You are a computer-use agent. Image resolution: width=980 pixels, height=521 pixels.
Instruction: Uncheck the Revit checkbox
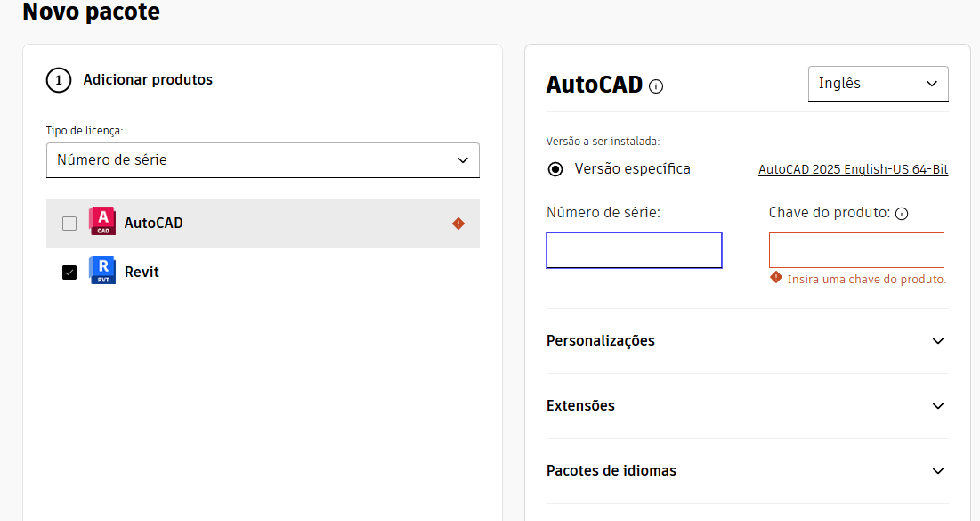pos(69,272)
